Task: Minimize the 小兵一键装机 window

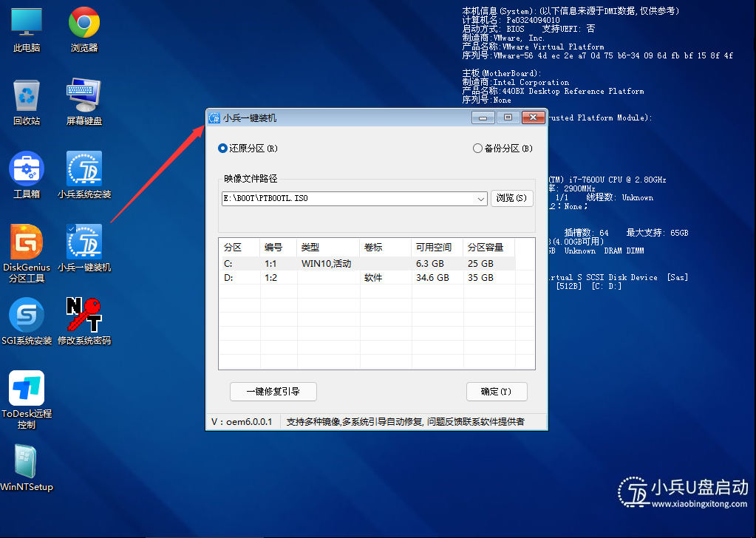Action: pyautogui.click(x=483, y=118)
